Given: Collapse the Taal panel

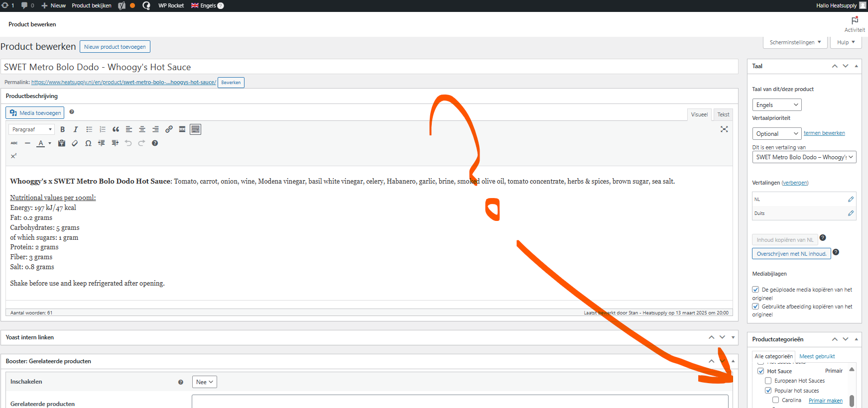Looking at the screenshot, I should [857, 66].
